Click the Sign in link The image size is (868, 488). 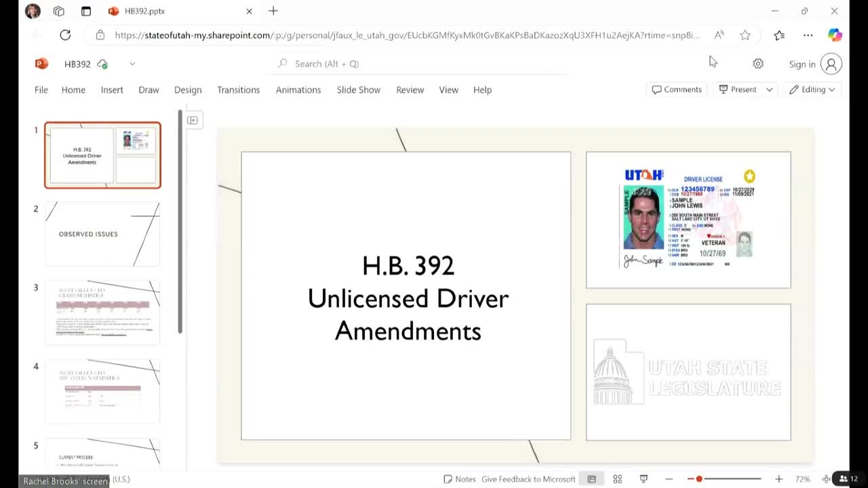tap(802, 64)
